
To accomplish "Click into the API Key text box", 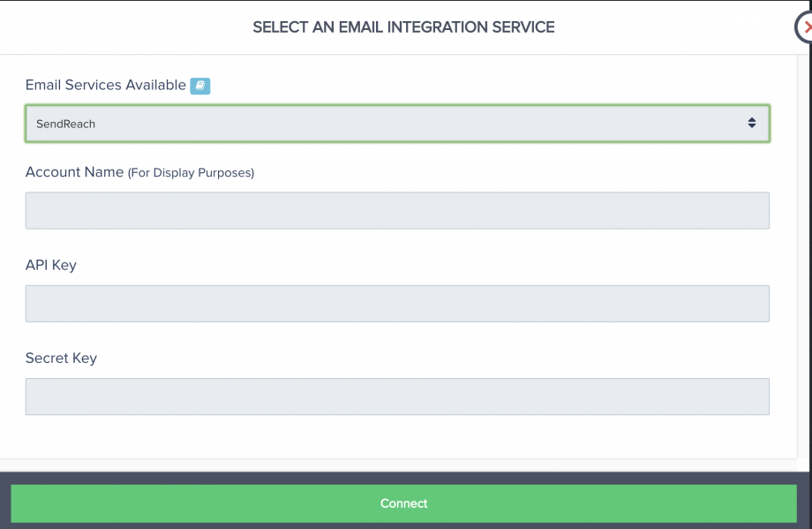I will point(397,303).
